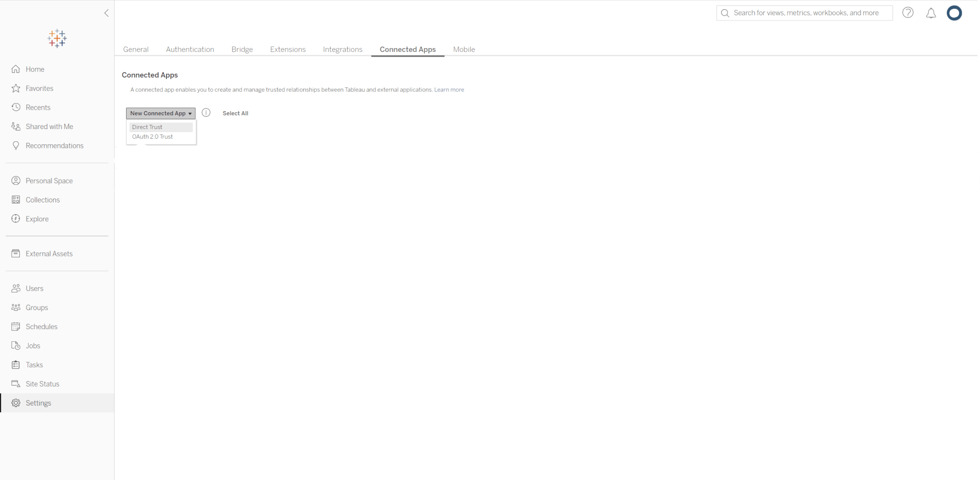Collapse the sidebar with the chevron arrow
Viewport: 980px width, 480px height.
106,13
